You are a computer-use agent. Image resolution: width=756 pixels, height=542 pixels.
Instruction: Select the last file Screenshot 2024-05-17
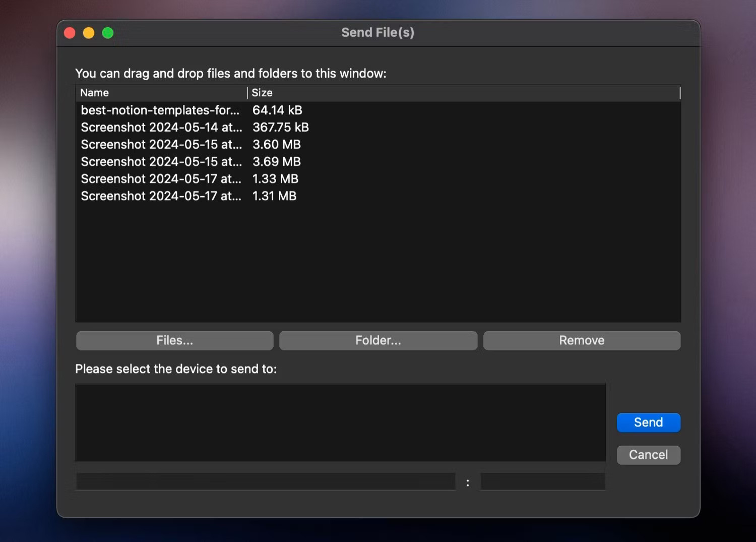[x=161, y=196]
